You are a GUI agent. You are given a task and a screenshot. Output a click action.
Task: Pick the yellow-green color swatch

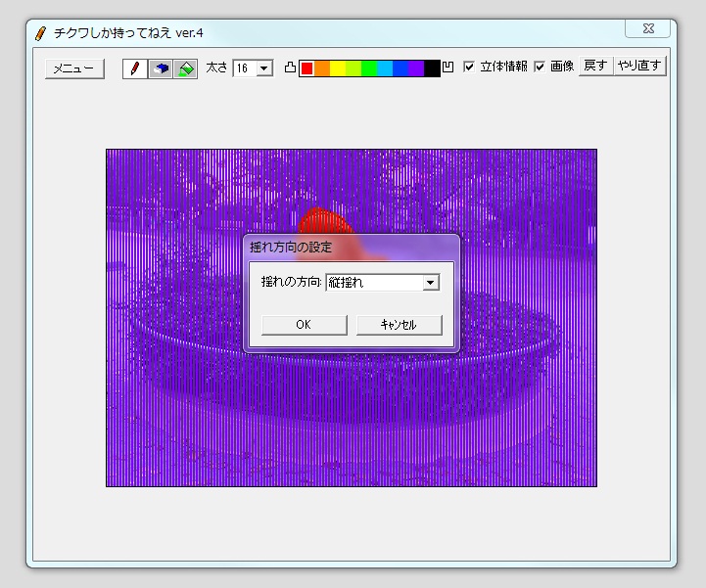pyautogui.click(x=353, y=68)
